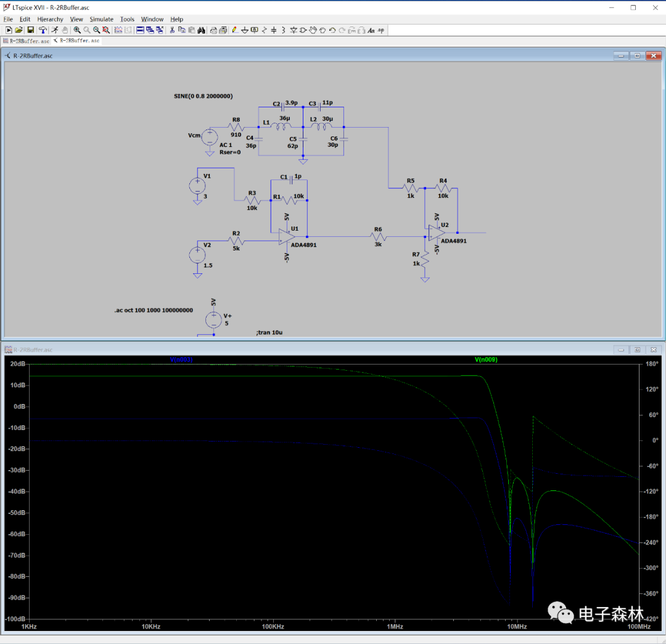666x644 pixels.
Task: Click the Halt simulation hand icon
Action: pyautogui.click(x=65, y=30)
